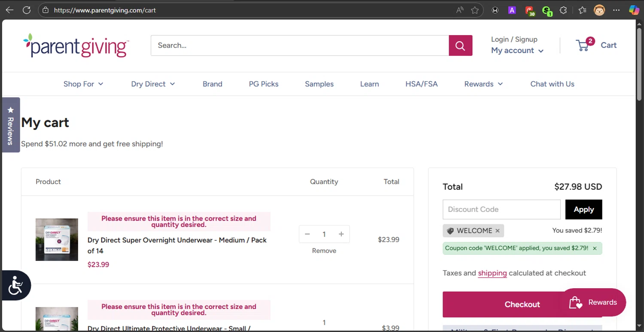
Task: Open the shipping policy link
Action: [492, 273]
